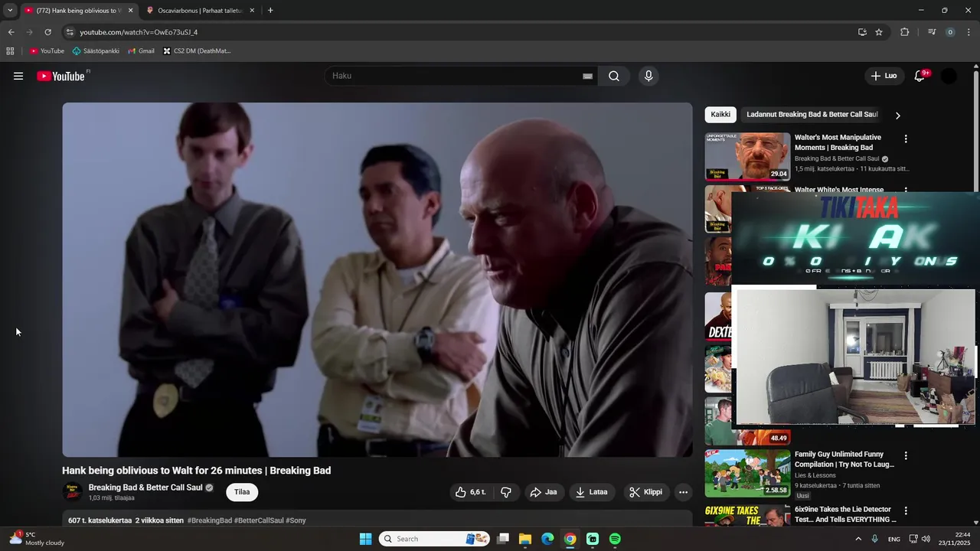The width and height of the screenshot is (980, 551).
Task: Go back with browser back arrow
Action: pos(11,32)
